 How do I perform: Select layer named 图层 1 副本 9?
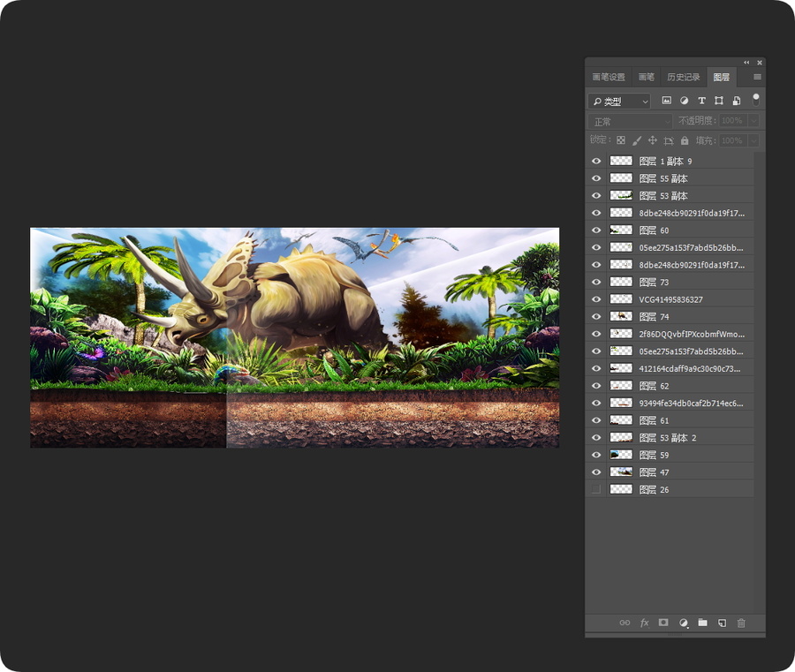pyautogui.click(x=665, y=162)
